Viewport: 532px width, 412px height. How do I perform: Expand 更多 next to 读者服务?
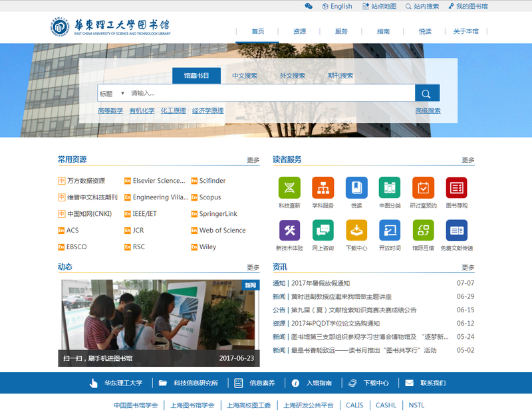point(468,160)
